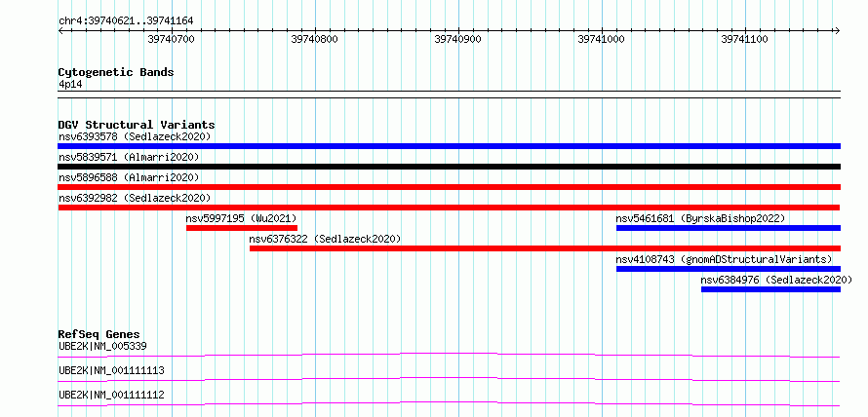The width and height of the screenshot is (868, 417).
Task: Open the nsv4108743 (gnomADStructuralVariants) label
Action: pos(724,259)
